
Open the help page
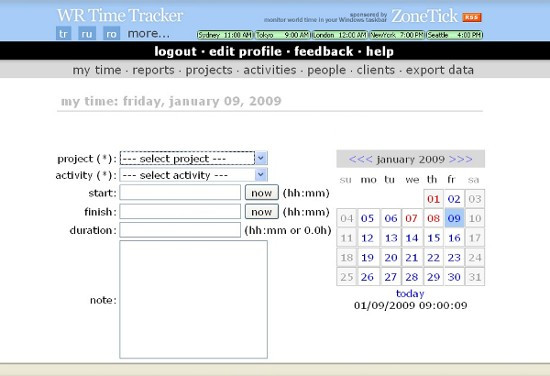click(380, 52)
